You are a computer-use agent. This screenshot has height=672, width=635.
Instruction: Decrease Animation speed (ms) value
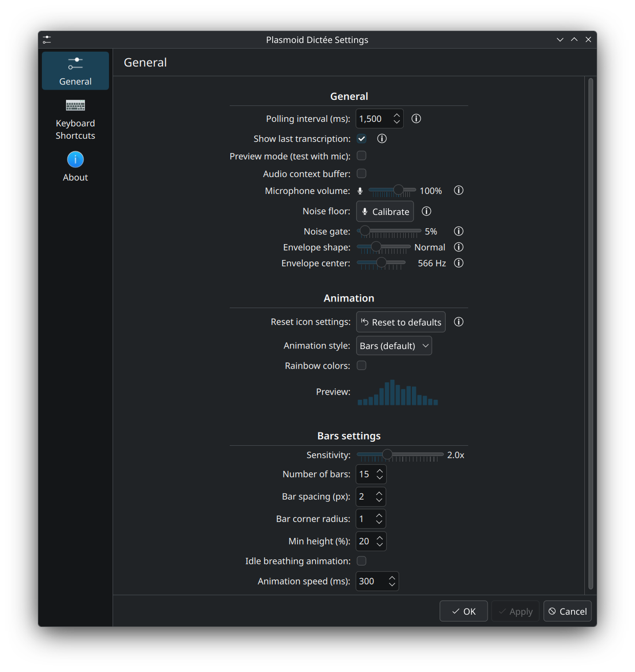click(x=392, y=585)
